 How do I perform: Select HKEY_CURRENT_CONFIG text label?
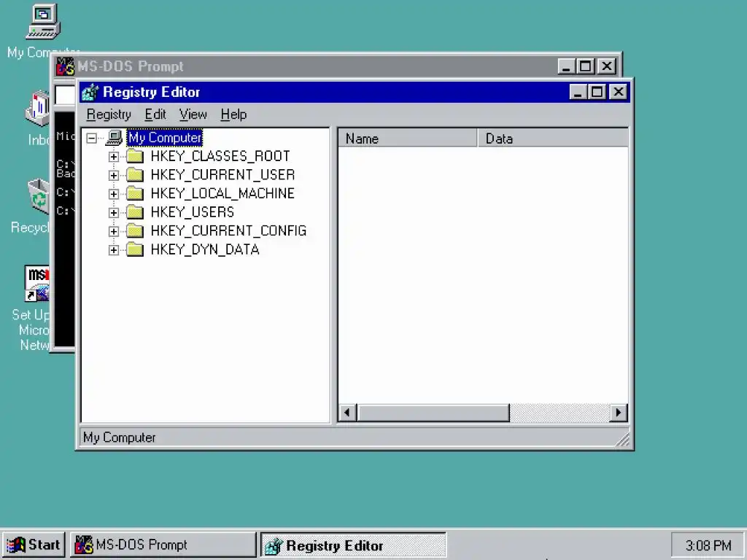click(228, 230)
